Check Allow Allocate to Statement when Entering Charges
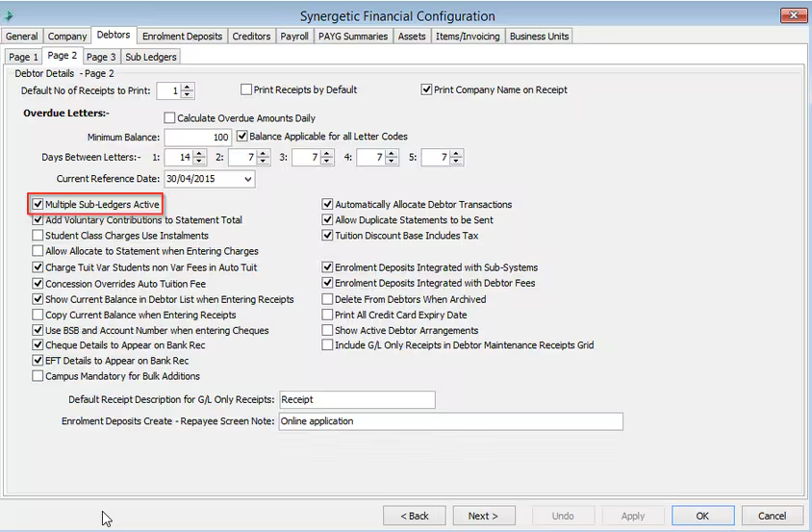 tap(38, 251)
